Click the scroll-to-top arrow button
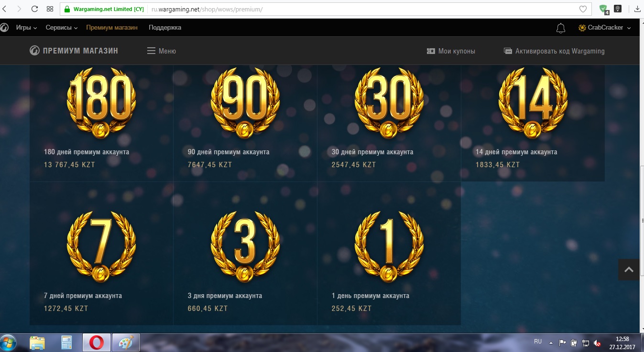The image size is (644, 352). pos(629,270)
